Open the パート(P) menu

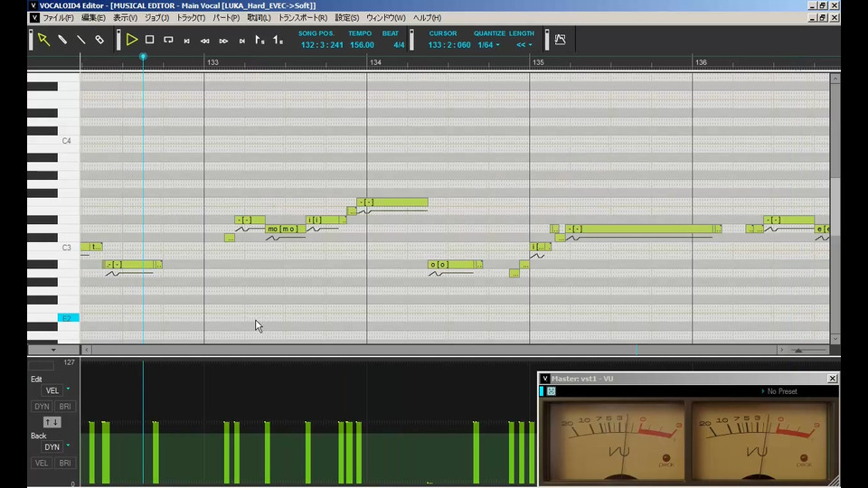tap(226, 18)
